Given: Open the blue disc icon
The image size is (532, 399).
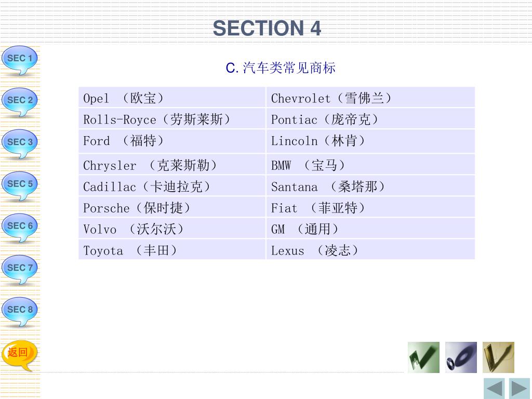Looking at the screenshot, I should point(461,357).
